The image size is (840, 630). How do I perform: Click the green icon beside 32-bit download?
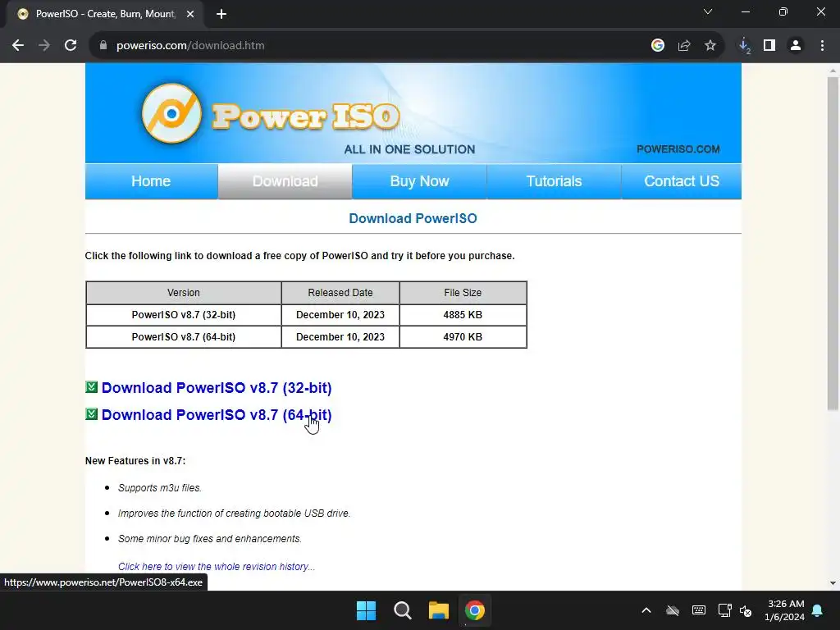92,387
